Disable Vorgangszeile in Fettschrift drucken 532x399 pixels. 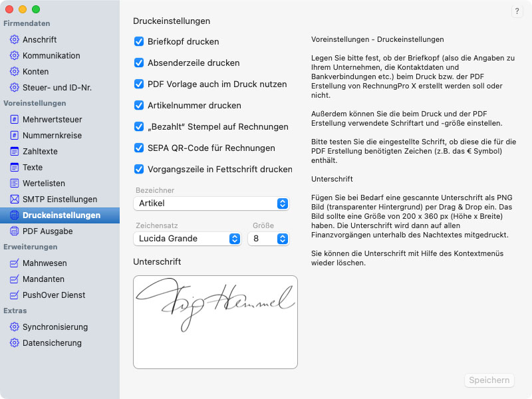tap(139, 169)
